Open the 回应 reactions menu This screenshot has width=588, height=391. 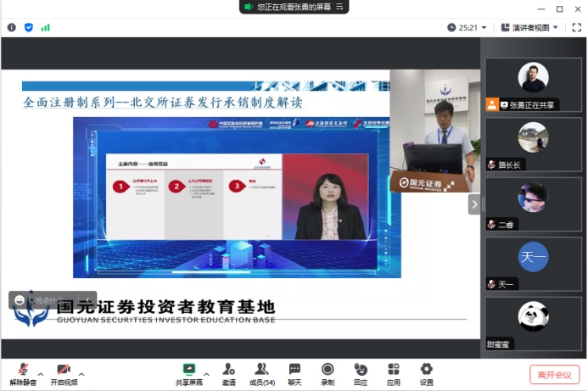click(x=361, y=375)
